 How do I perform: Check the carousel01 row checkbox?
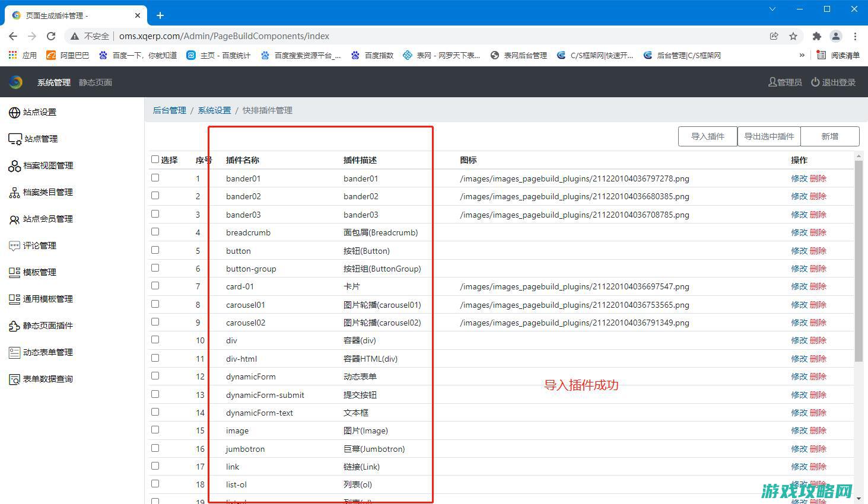(155, 304)
